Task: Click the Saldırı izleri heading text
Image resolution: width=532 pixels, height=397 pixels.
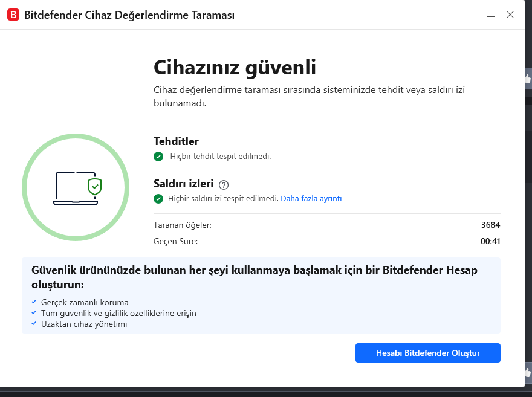Action: pos(184,184)
